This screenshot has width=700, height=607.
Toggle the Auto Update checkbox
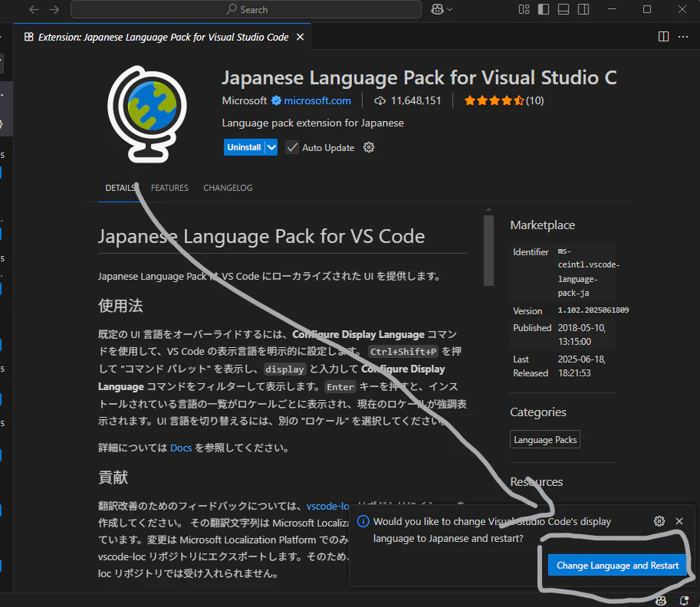tap(292, 147)
